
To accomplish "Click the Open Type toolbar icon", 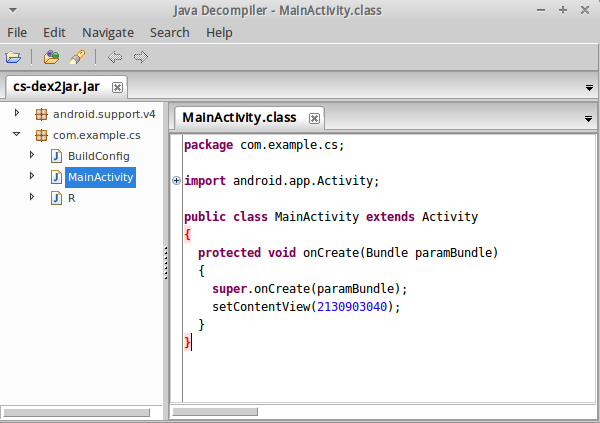I will [x=51, y=57].
